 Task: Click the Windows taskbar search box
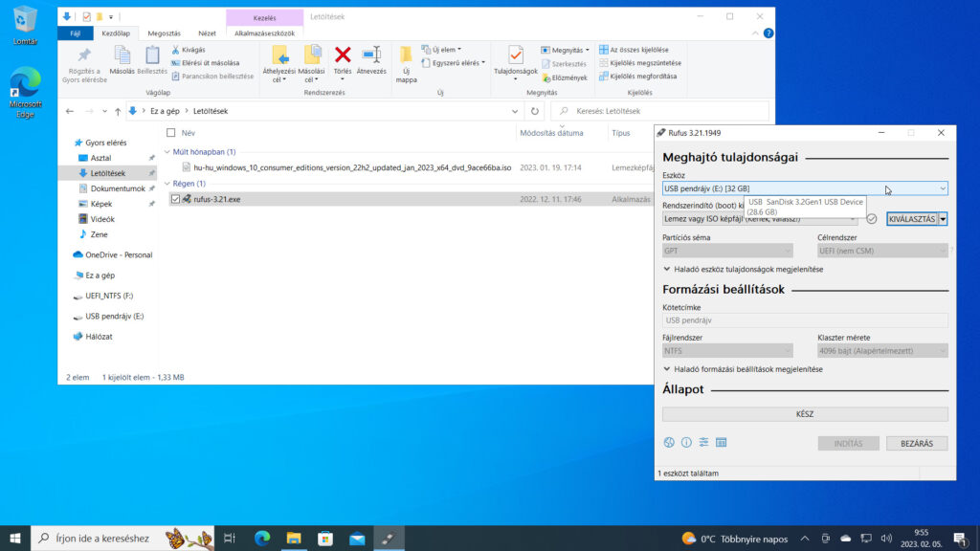(122, 538)
